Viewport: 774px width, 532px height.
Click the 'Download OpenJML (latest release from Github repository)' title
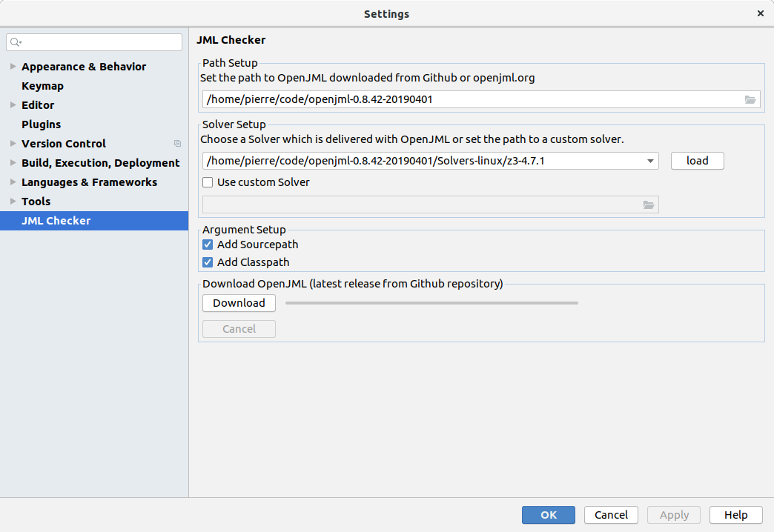(352, 285)
